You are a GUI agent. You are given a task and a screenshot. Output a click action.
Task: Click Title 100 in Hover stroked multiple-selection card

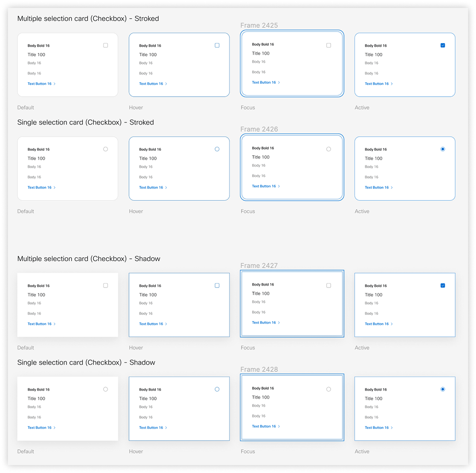[148, 55]
